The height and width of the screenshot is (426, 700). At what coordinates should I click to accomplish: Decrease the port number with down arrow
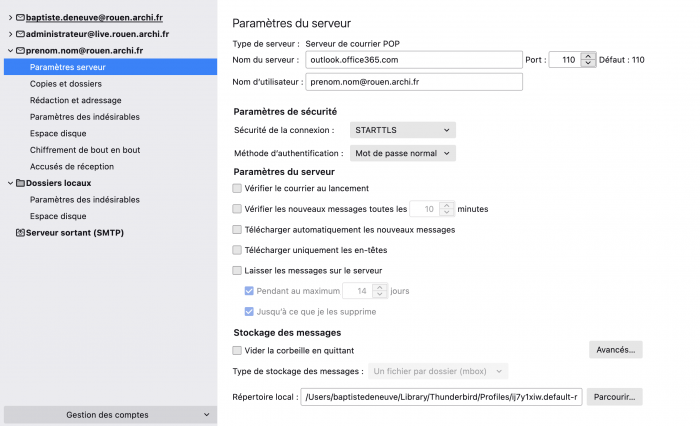[x=588, y=63]
